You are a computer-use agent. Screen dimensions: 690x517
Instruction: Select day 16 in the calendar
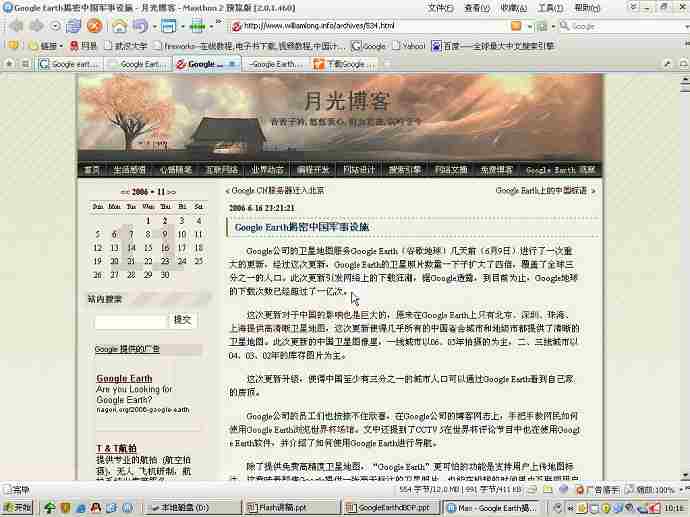(x=165, y=248)
